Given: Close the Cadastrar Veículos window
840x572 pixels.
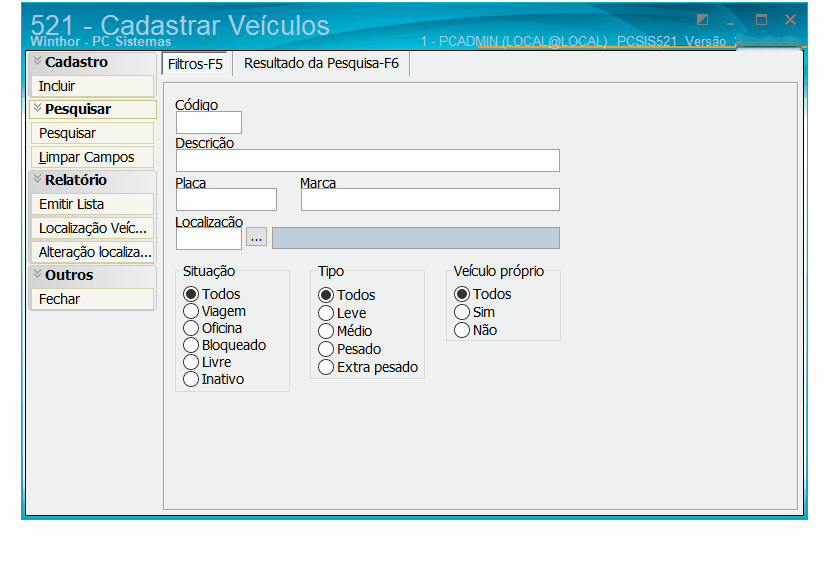Looking at the screenshot, I should (790, 20).
